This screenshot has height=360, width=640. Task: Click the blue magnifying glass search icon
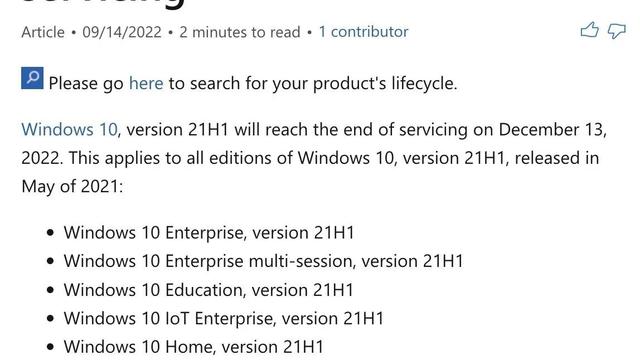coord(32,78)
